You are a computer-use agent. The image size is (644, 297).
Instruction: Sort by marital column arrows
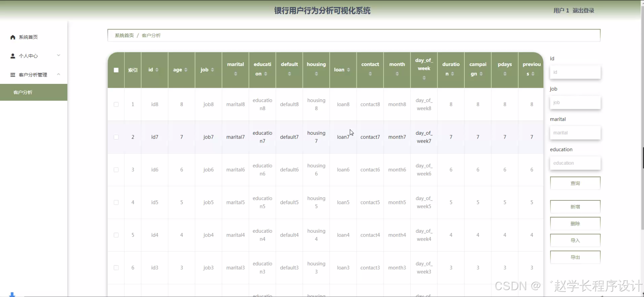click(235, 74)
